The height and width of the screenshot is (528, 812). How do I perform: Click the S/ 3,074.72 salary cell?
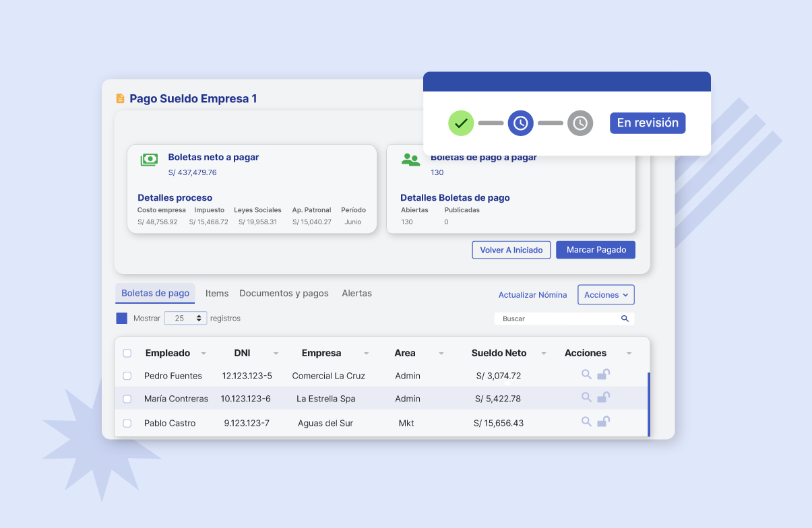tap(498, 376)
